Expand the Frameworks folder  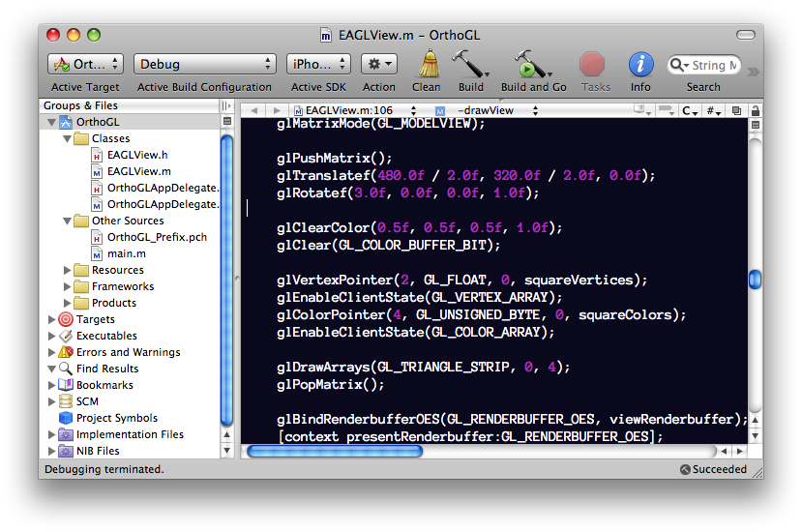[67, 286]
